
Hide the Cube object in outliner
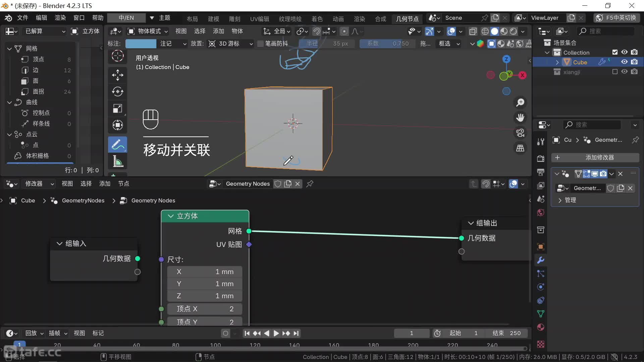(624, 62)
